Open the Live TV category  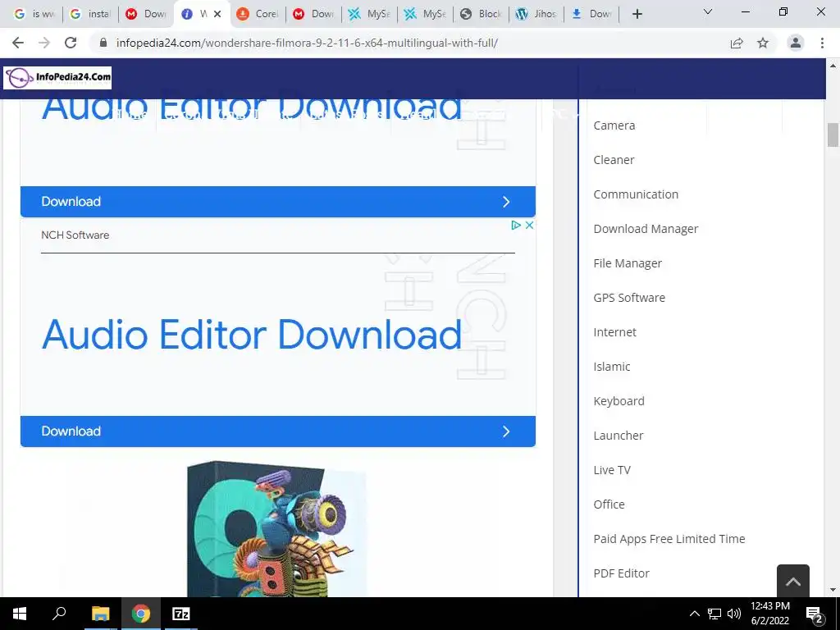click(x=612, y=470)
